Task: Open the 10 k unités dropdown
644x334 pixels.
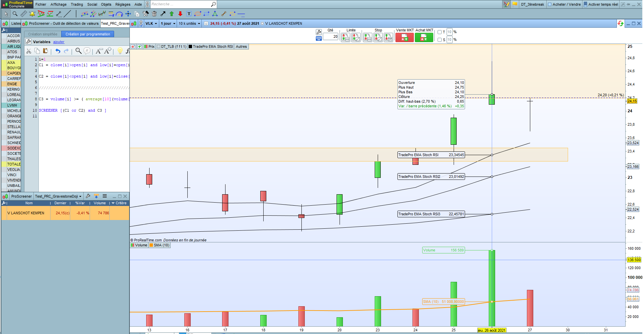Action: [189, 23]
